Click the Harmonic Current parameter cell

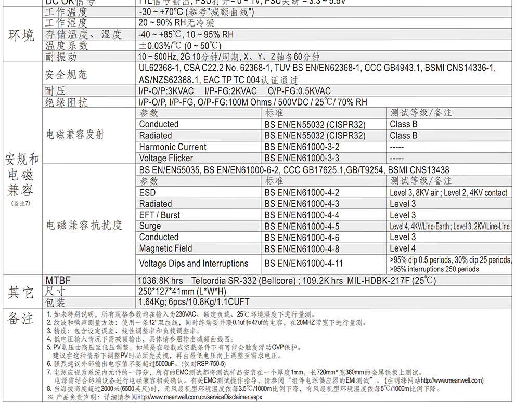[173, 147]
